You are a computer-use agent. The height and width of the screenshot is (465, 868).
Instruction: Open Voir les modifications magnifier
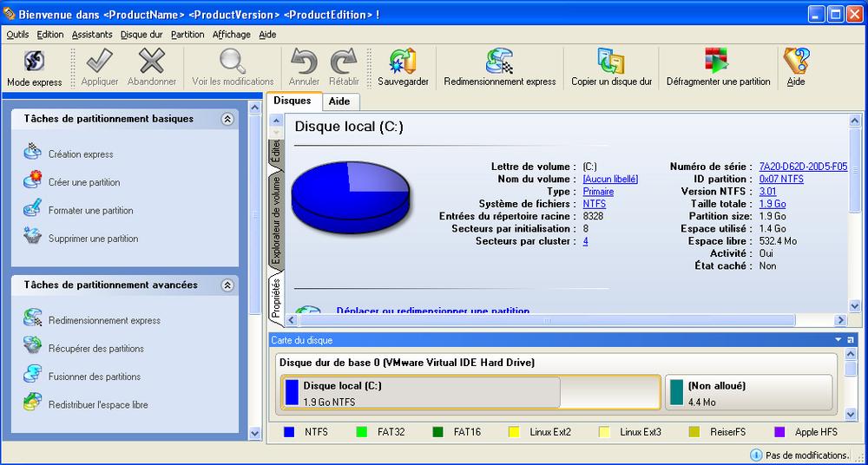233,61
